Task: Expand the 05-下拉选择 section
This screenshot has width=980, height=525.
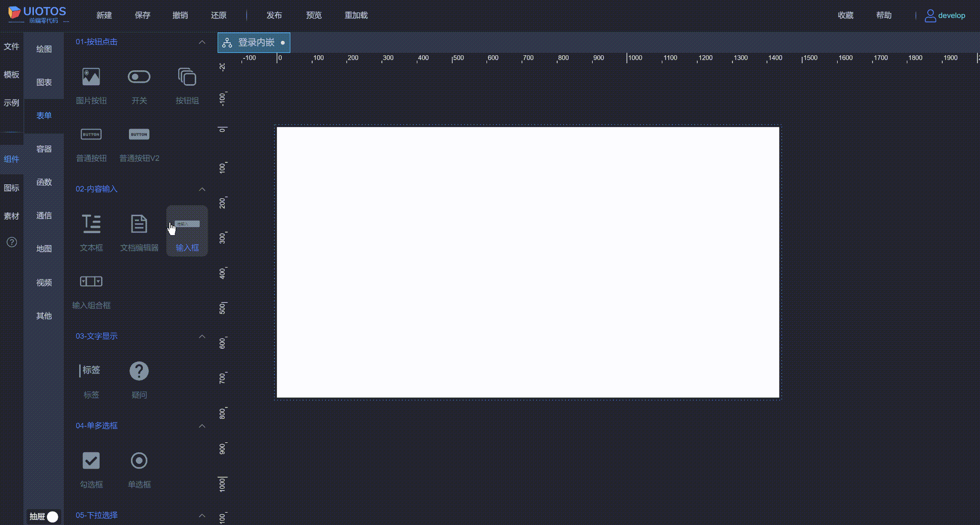Action: (202, 516)
